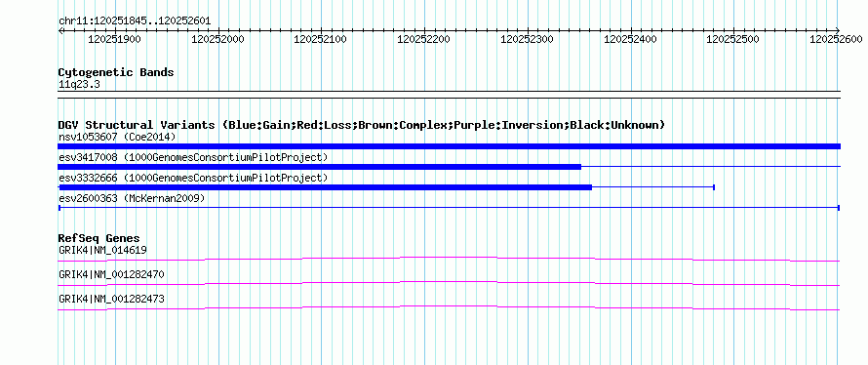The width and height of the screenshot is (868, 365).
Task: Click ruler position 120252400
Action: [x=630, y=39]
